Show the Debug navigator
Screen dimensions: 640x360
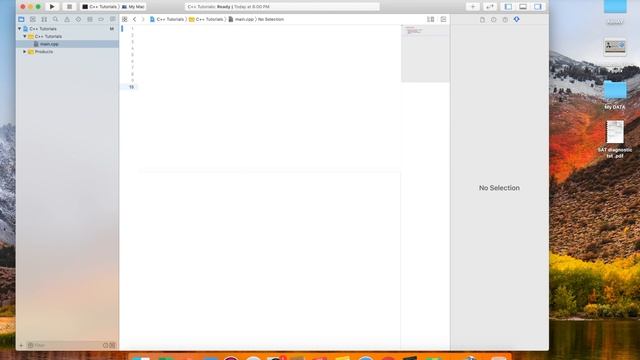coord(90,19)
